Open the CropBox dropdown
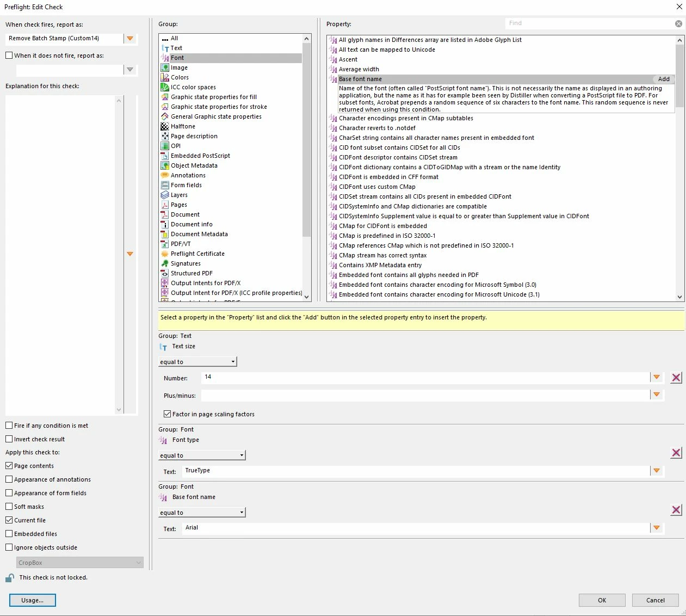This screenshot has width=686, height=616. point(80,563)
